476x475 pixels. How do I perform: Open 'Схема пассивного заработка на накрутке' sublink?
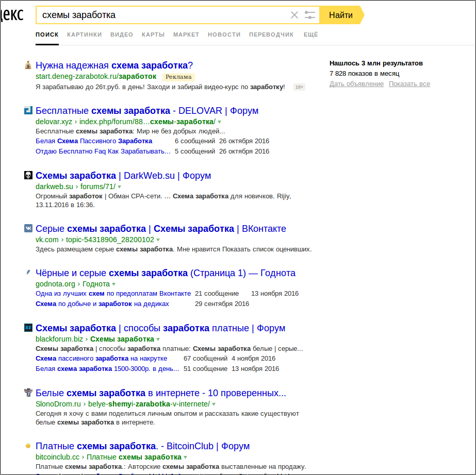coord(102,359)
